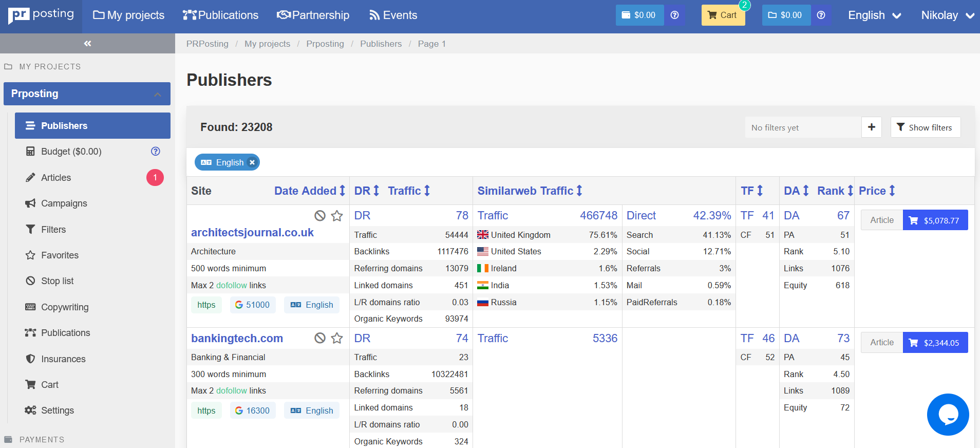Sort by Similarweb Traffic column

tap(530, 191)
